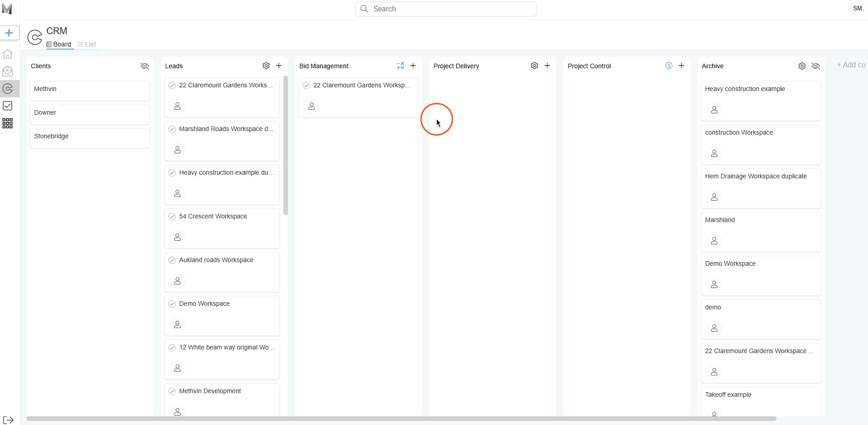Select the Board view tab
868x425 pixels.
point(59,44)
